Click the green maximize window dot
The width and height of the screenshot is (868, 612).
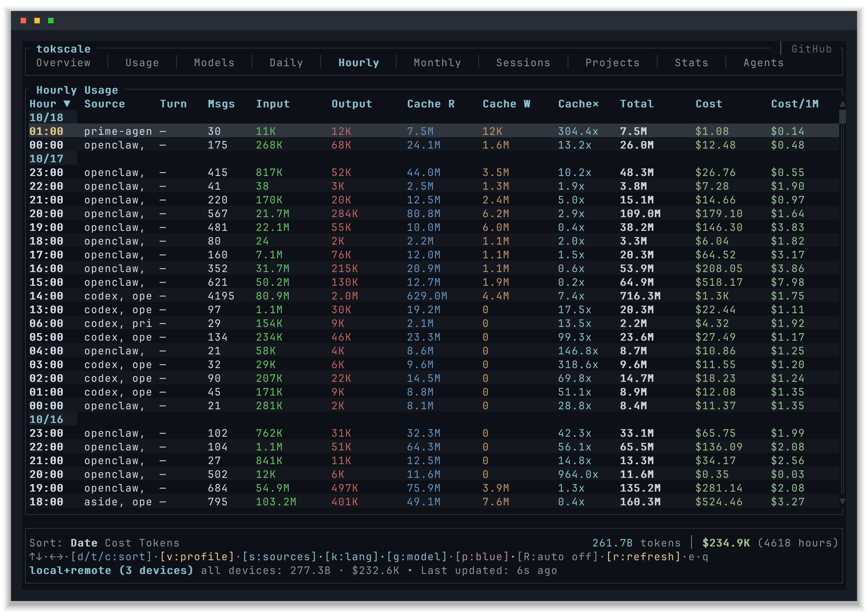coord(51,21)
